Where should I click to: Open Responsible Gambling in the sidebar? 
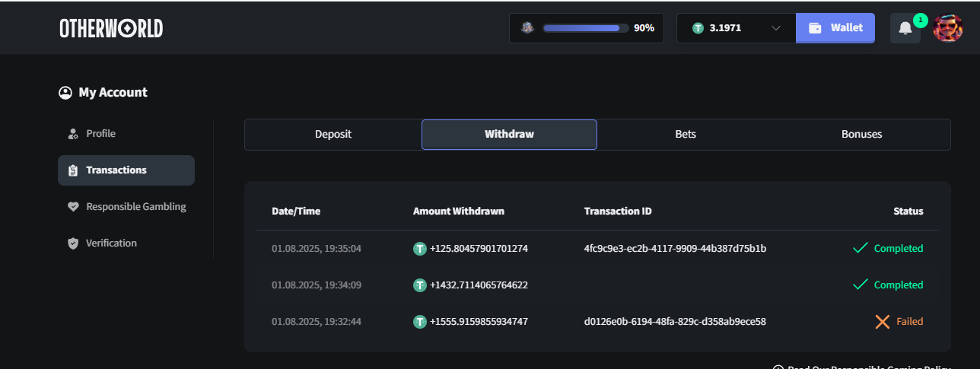pyautogui.click(x=135, y=207)
